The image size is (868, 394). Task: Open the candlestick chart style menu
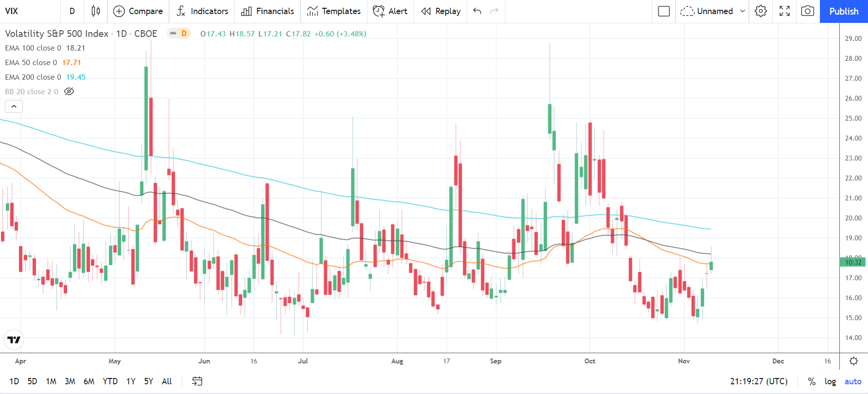96,11
